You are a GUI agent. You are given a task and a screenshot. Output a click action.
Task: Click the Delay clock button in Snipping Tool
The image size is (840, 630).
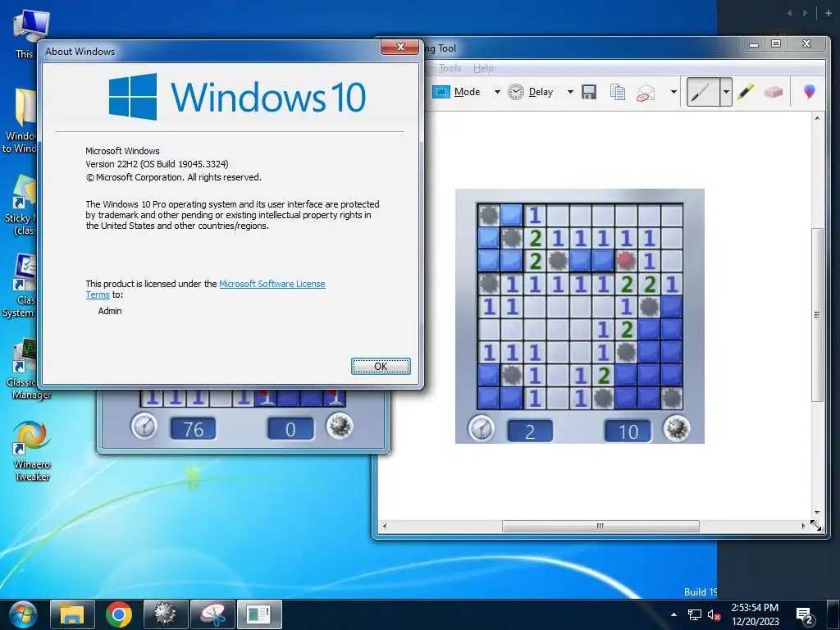pos(531,92)
